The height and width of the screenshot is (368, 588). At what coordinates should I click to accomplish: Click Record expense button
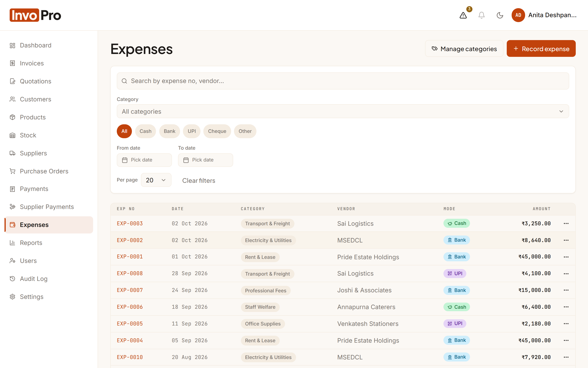click(x=541, y=49)
